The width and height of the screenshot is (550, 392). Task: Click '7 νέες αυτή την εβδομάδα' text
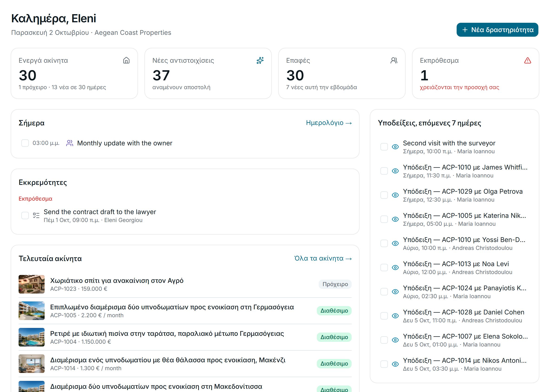[x=322, y=87]
